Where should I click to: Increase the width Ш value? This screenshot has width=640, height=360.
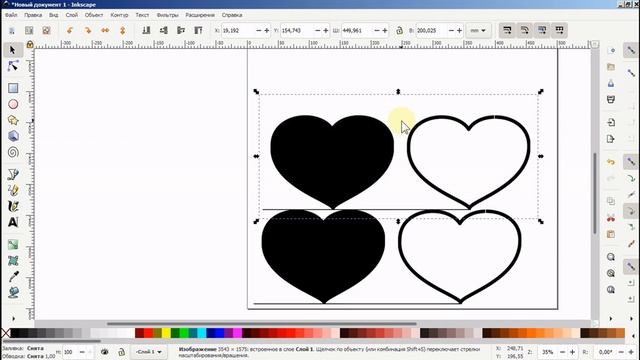385,31
